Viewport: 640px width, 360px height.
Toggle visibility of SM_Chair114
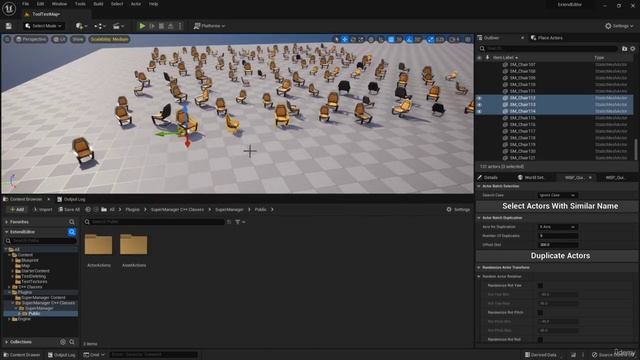tap(480, 111)
